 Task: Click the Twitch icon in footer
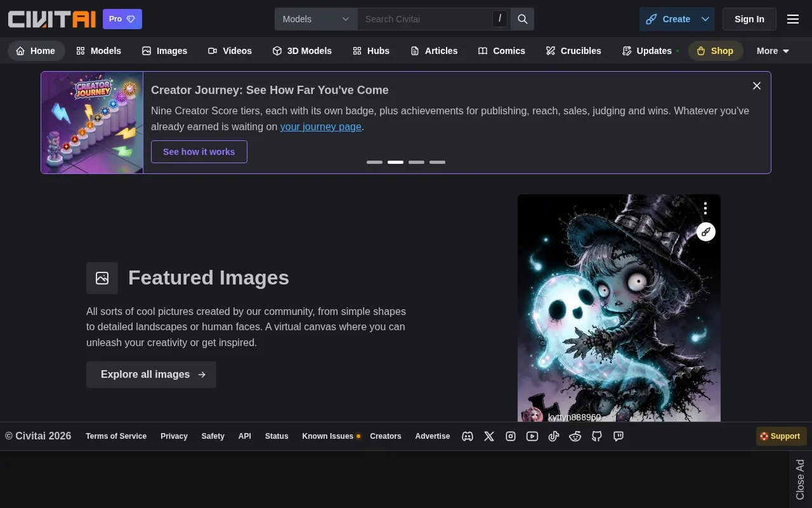tap(619, 436)
